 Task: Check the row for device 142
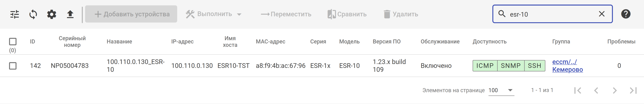pos(13,66)
